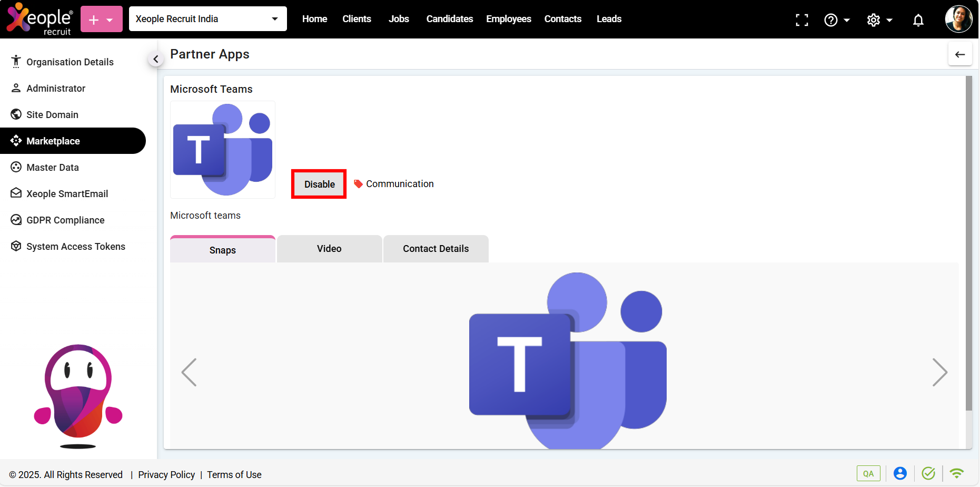Click the wifi connectivity icon
This screenshot has width=980, height=487.
click(957, 473)
